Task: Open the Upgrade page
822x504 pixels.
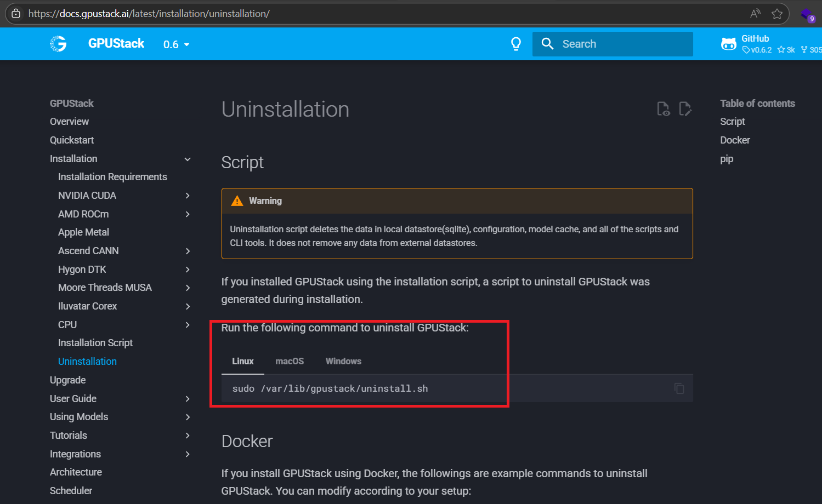Action: pos(67,380)
